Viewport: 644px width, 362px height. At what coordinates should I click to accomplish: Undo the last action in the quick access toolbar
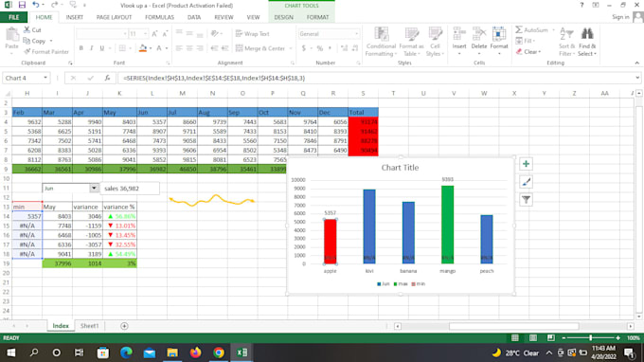(x=36, y=5)
